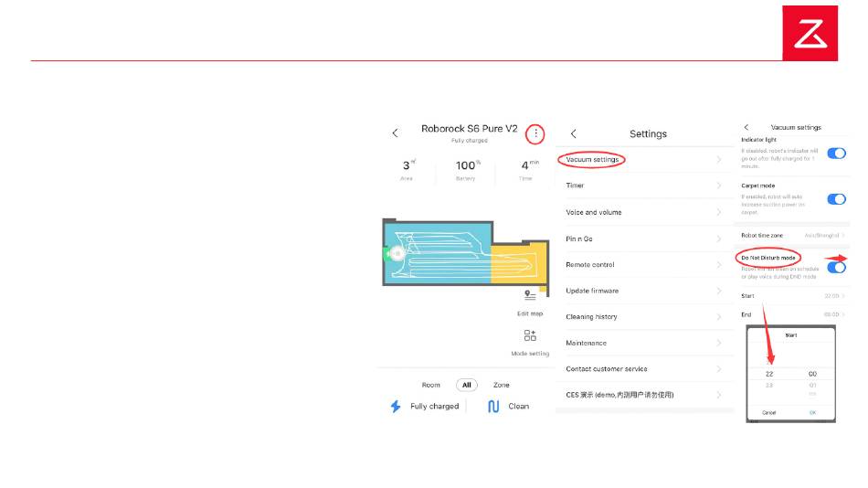868x488 pixels.
Task: Open Pin n Go
Action: coord(644,239)
